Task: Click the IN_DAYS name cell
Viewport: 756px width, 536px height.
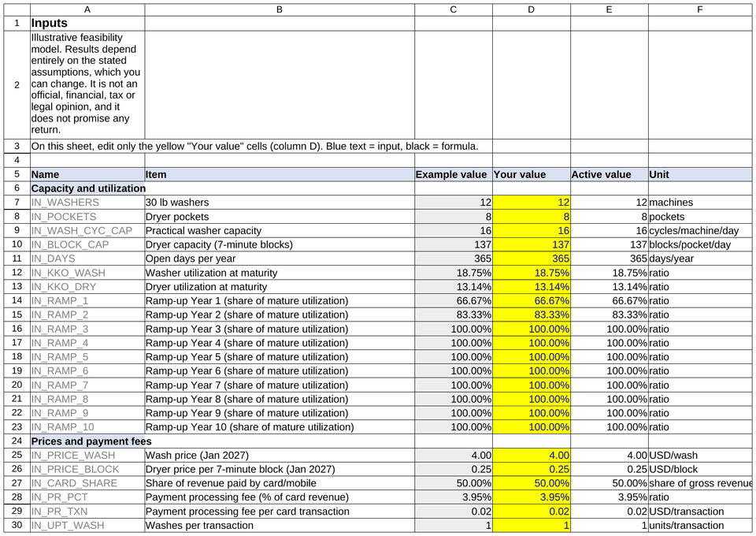Action: click(x=87, y=259)
